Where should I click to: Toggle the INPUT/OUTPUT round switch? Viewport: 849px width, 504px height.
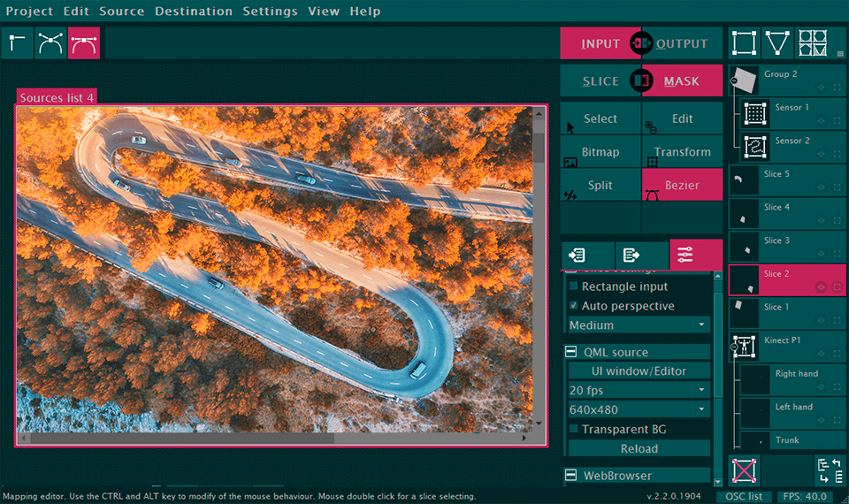click(641, 43)
